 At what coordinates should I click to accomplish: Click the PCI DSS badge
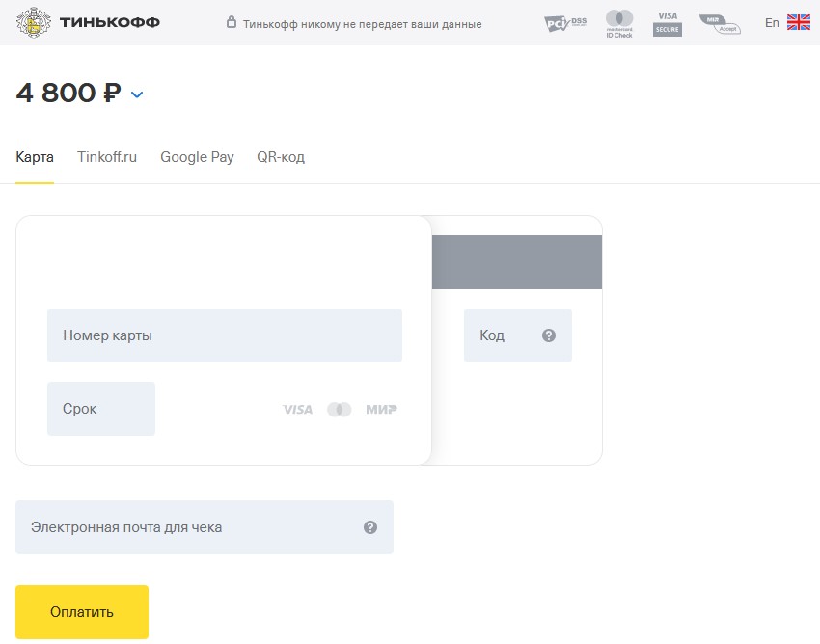pyautogui.click(x=565, y=23)
